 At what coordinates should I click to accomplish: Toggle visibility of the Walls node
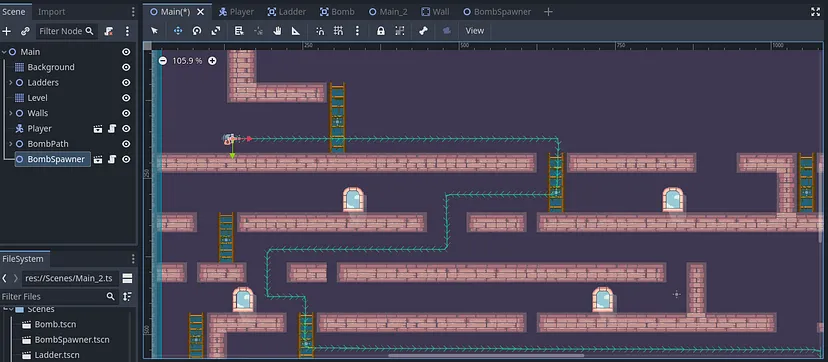[x=126, y=113]
